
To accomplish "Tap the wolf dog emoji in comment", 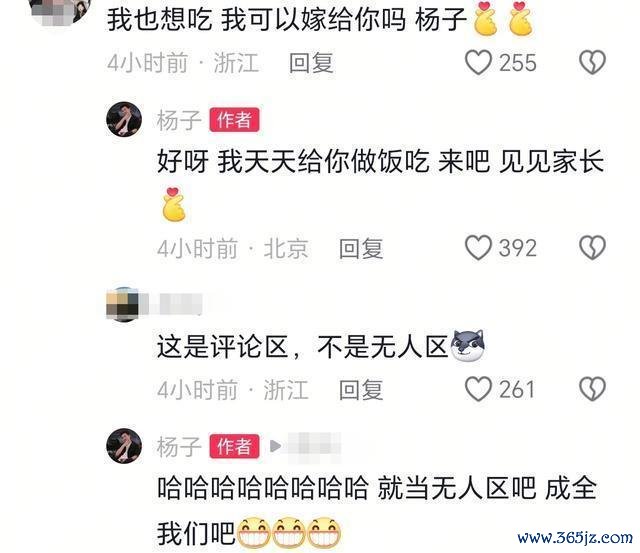I will click(x=468, y=346).
